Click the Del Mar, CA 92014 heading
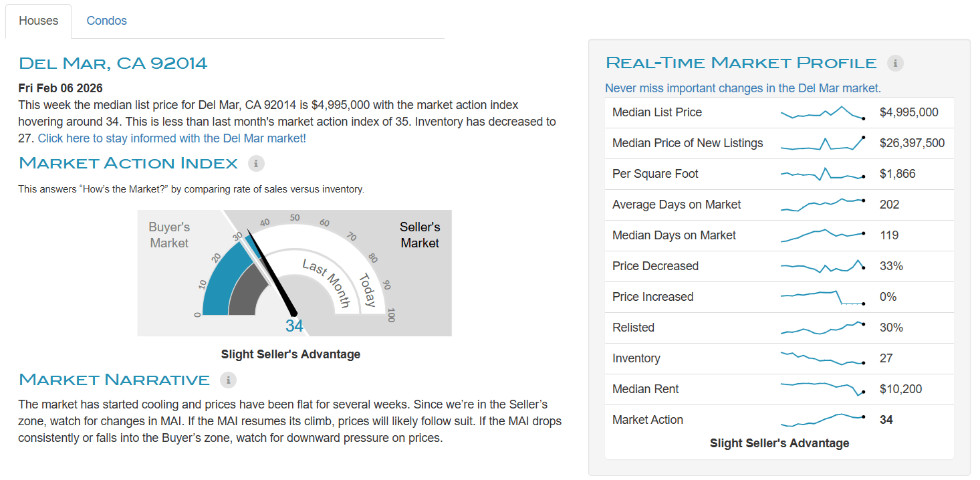The height and width of the screenshot is (480, 980). click(x=113, y=64)
